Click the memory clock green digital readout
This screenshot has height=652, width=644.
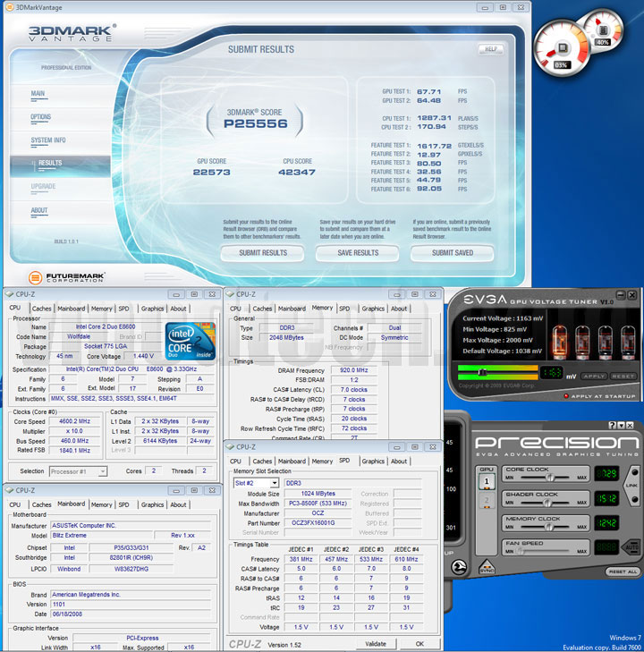click(606, 522)
